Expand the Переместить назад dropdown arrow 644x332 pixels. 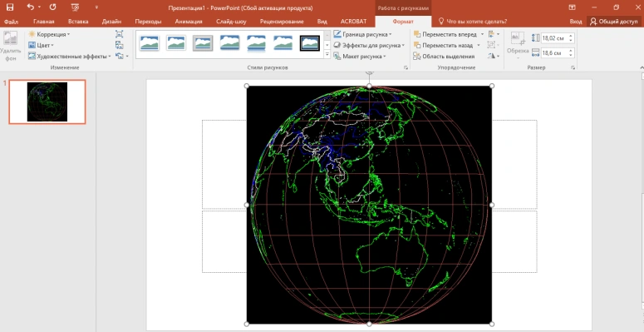point(479,45)
